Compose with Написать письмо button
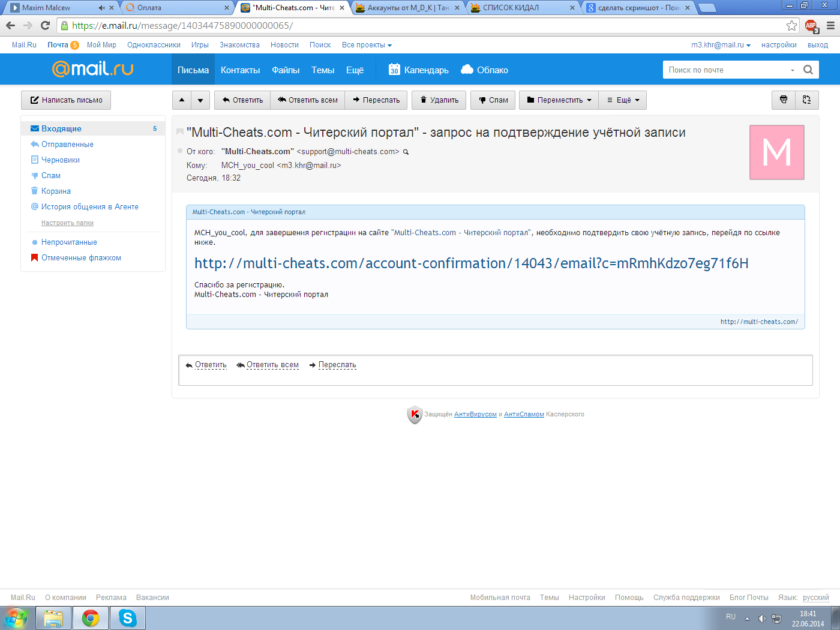 (x=66, y=100)
